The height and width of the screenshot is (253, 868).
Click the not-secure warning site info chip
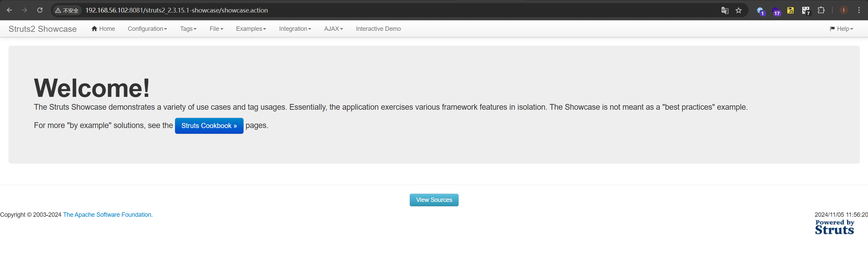[x=67, y=10]
